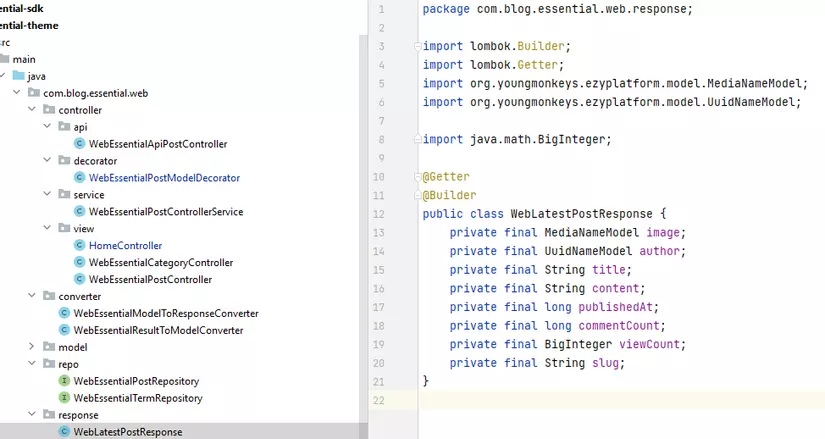Click the class icon beside WebEssentialCategoryController

click(79, 262)
